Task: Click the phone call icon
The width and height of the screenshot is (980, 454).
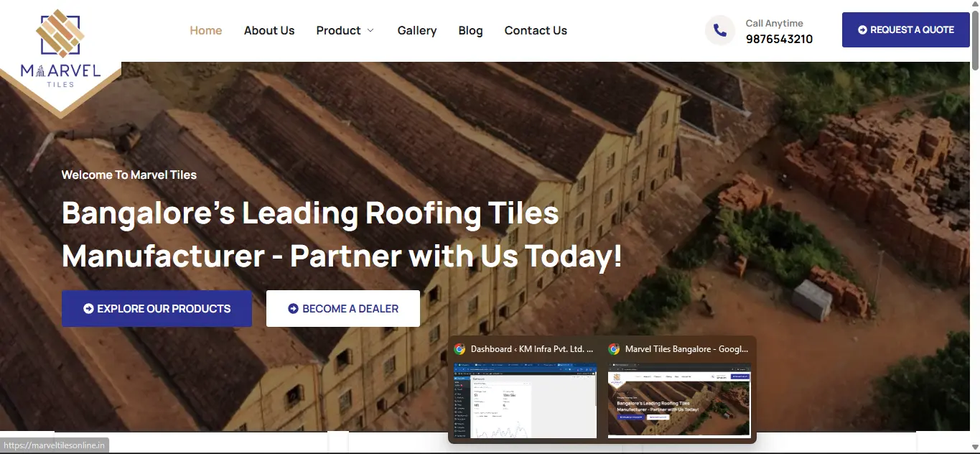Action: tap(720, 30)
